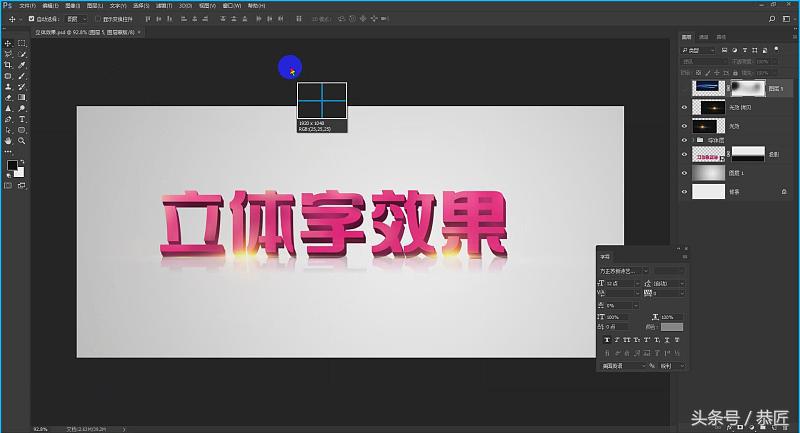Open the 窗口 (Window) menu
The width and height of the screenshot is (800, 433).
pyautogui.click(x=232, y=6)
